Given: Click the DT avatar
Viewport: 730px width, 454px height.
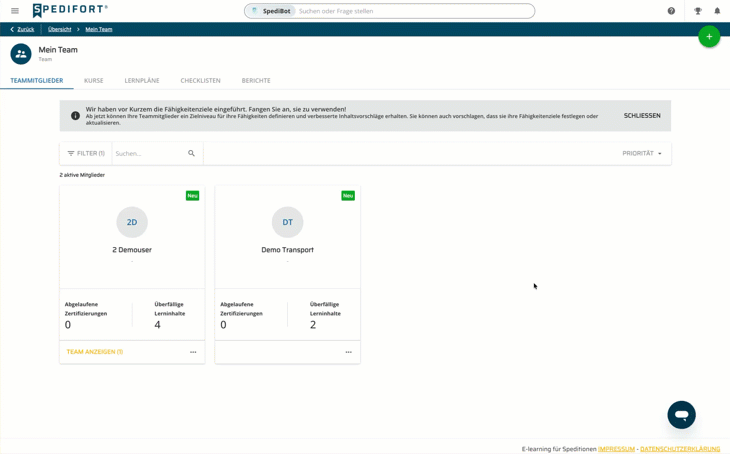Looking at the screenshot, I should [x=288, y=222].
